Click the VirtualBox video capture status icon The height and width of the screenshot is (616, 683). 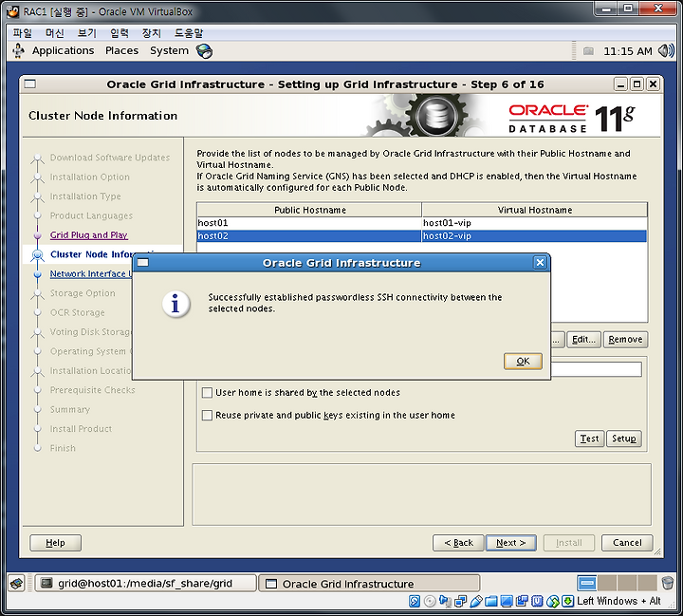522,601
